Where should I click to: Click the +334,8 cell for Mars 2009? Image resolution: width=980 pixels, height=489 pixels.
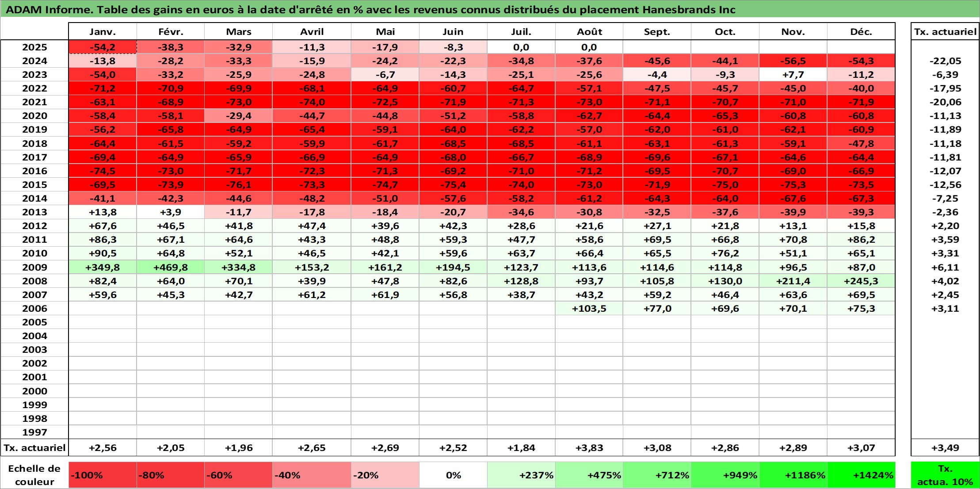tap(238, 267)
